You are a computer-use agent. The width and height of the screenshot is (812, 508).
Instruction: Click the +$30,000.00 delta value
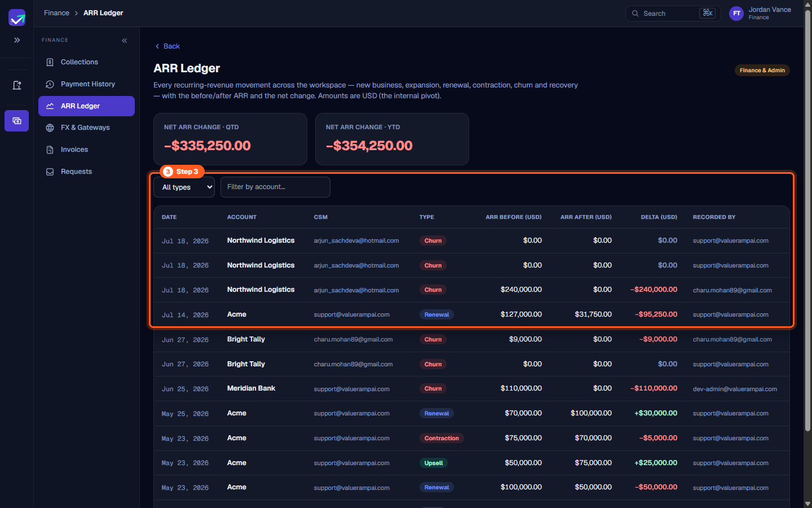point(656,413)
